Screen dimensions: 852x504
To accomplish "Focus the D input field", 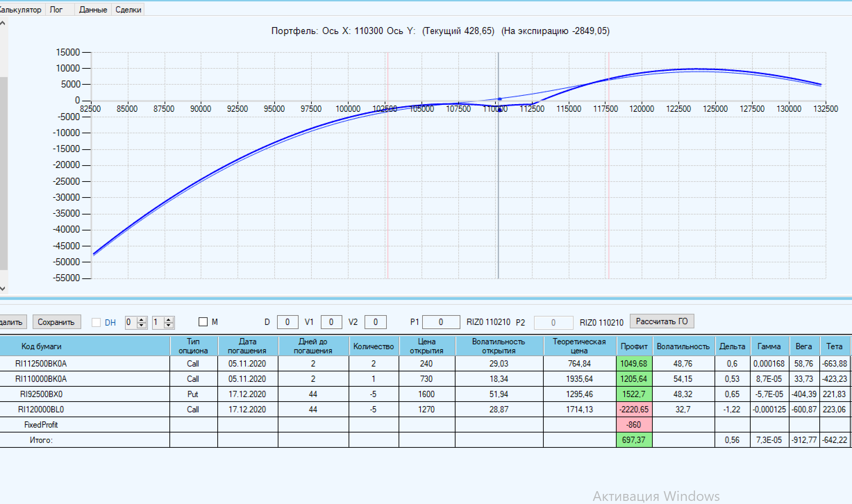I will coord(287,322).
